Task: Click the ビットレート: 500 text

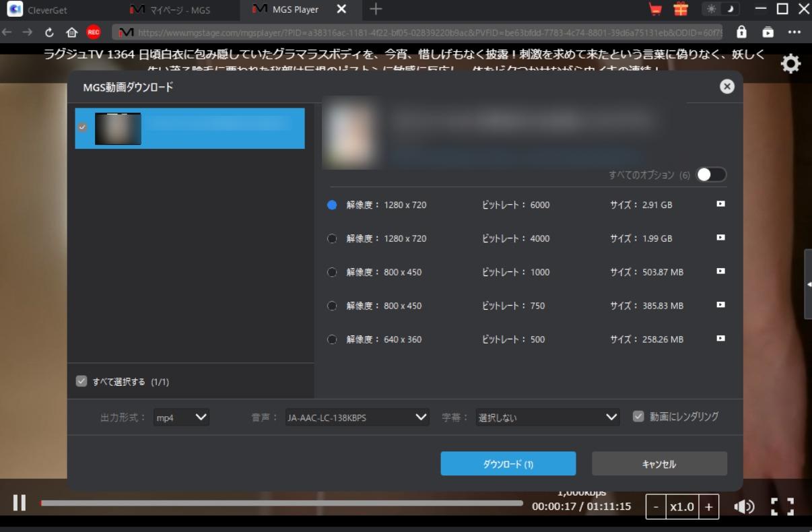Action: pyautogui.click(x=514, y=339)
